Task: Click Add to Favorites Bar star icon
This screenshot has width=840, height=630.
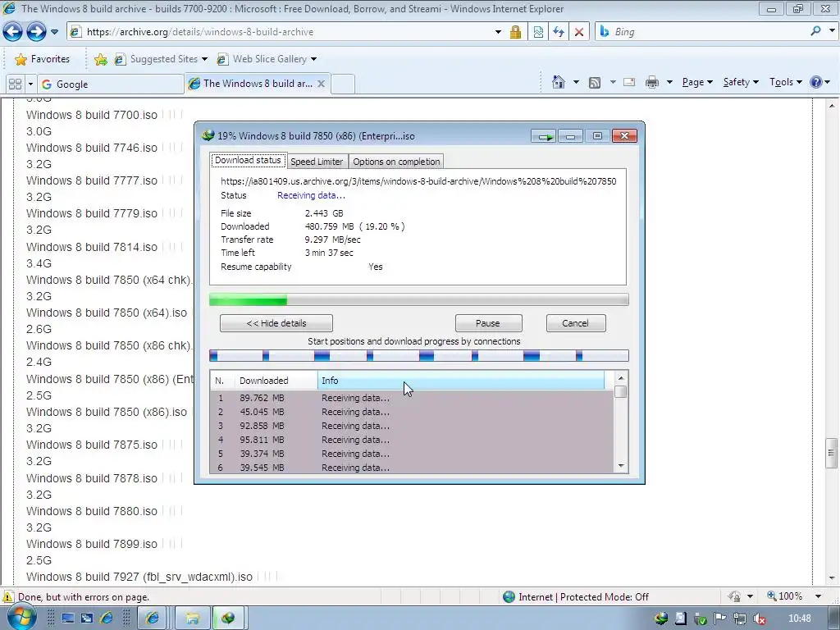Action: point(100,59)
